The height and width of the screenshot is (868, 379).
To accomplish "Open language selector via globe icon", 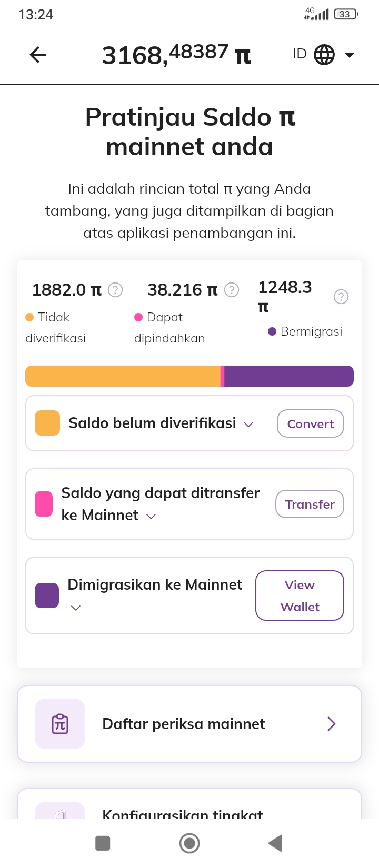I will pyautogui.click(x=324, y=55).
